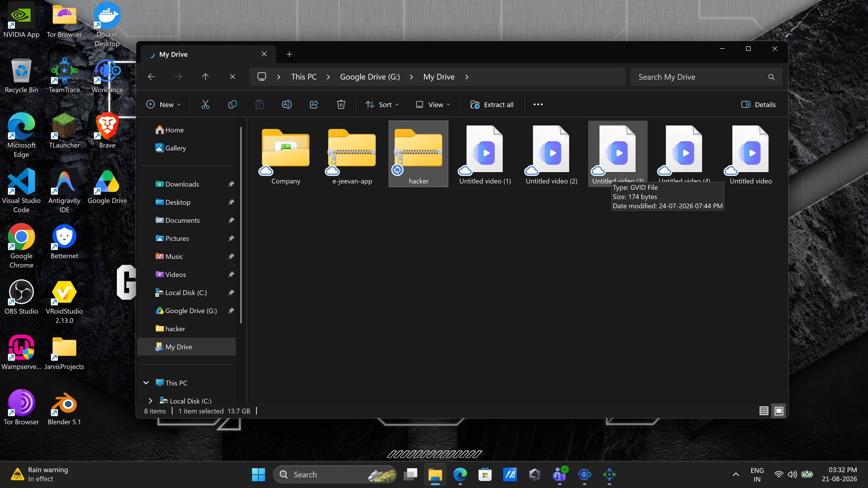Click the Delete trash icon
Screen dimensions: 868x488
[341, 104]
